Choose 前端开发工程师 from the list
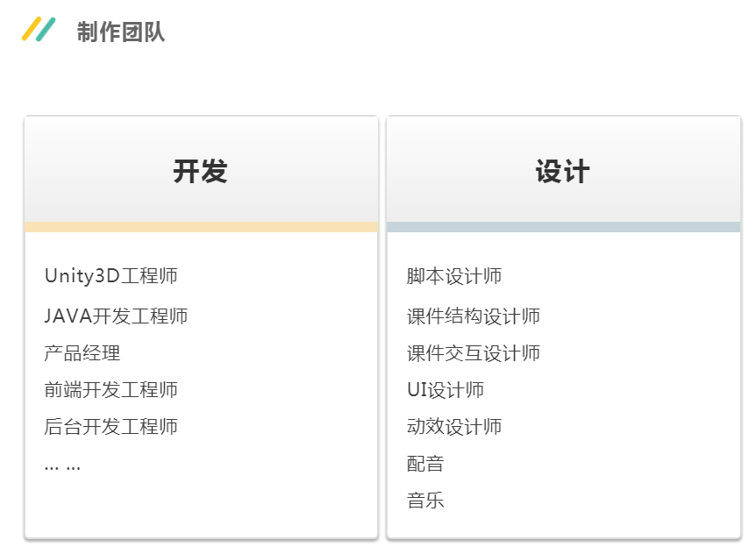756x554 pixels. 111,390
